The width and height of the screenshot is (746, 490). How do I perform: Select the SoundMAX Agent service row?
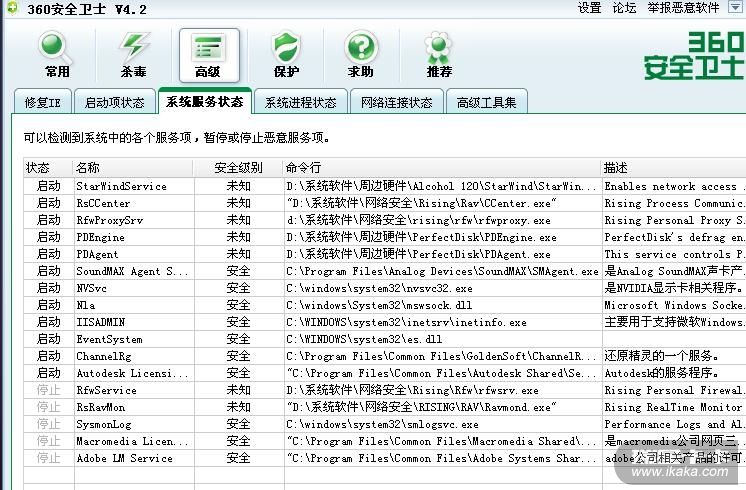[x=384, y=271]
